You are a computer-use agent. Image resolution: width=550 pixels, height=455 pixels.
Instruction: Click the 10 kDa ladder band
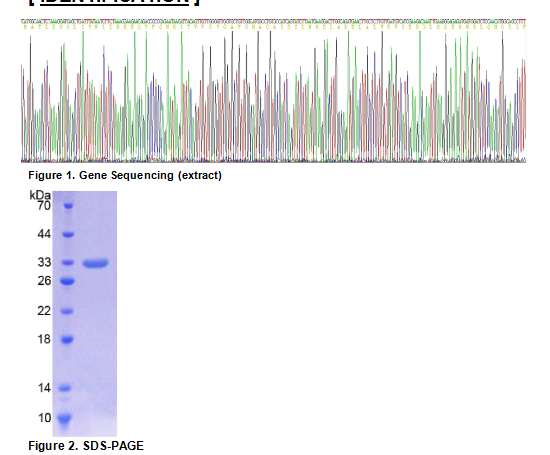(x=65, y=418)
